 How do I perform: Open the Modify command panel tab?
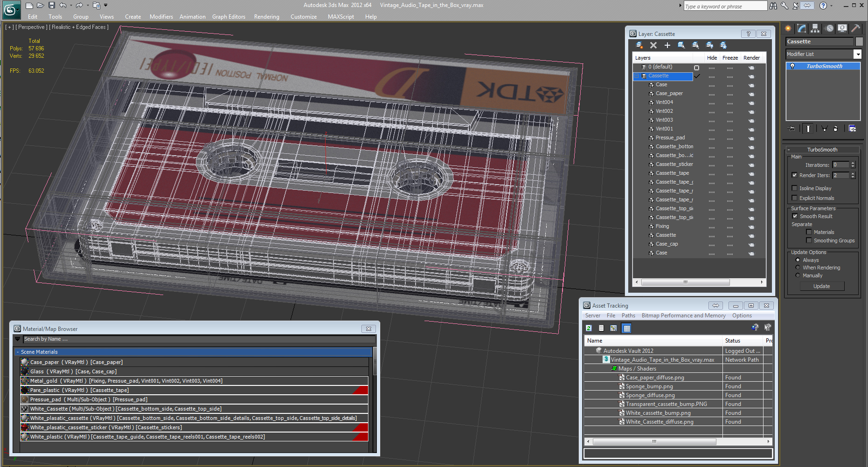802,28
